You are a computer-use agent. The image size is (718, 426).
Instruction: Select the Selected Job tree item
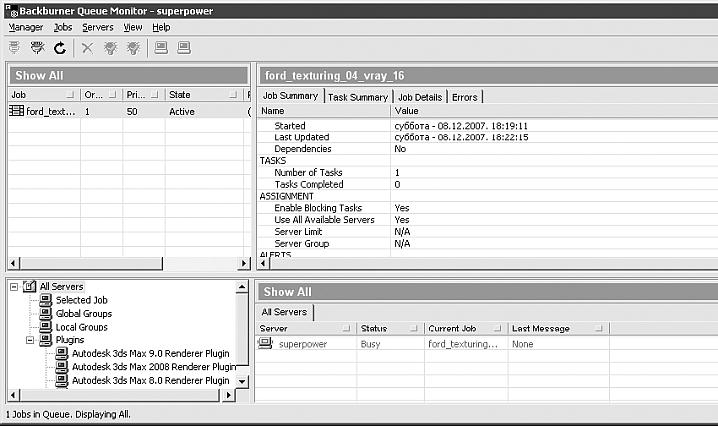[x=82, y=300]
